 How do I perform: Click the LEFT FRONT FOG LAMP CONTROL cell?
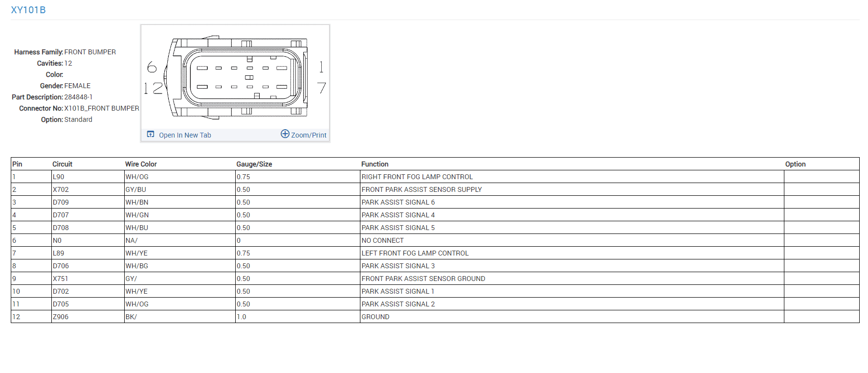click(572, 253)
